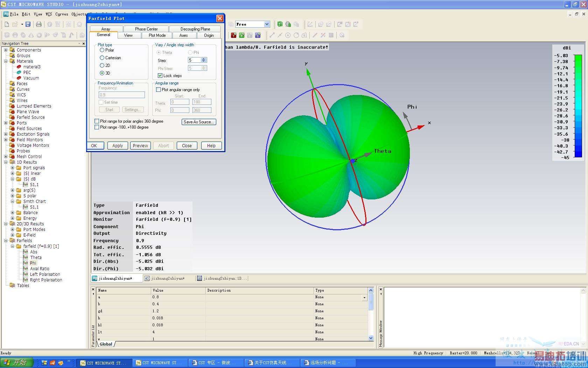Select the Polar plot type
This screenshot has width=588, height=368.
[102, 50]
